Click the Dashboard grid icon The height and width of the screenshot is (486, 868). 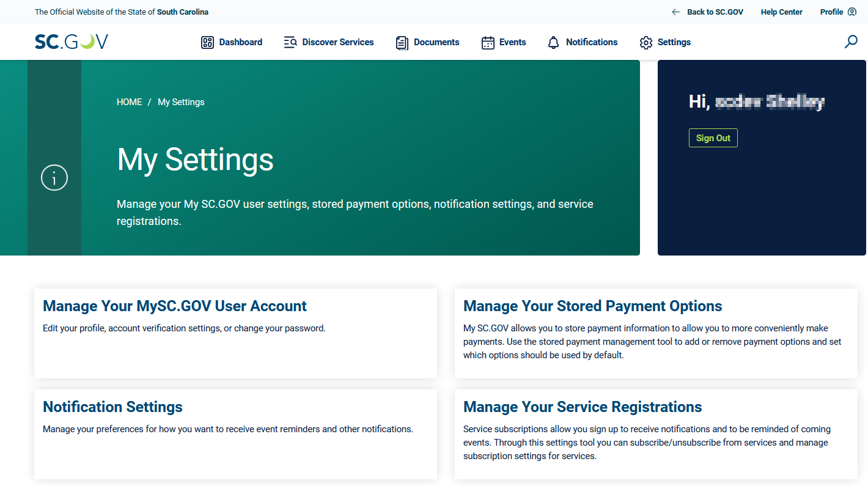(x=207, y=42)
